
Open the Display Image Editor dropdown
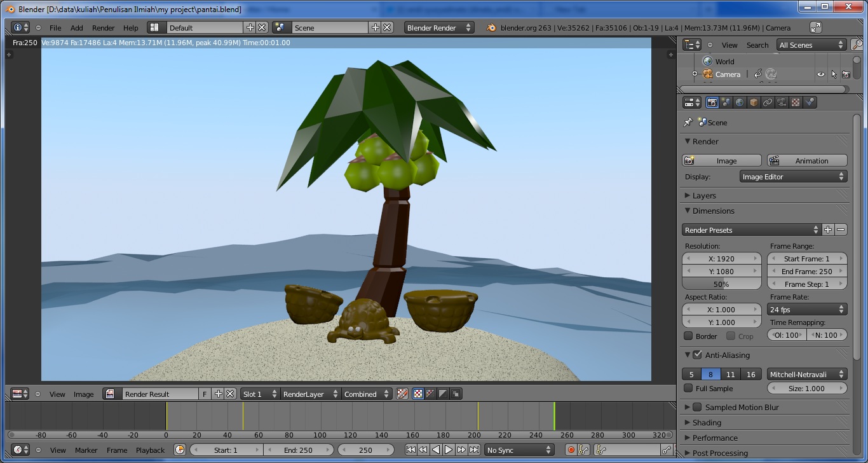pyautogui.click(x=794, y=176)
